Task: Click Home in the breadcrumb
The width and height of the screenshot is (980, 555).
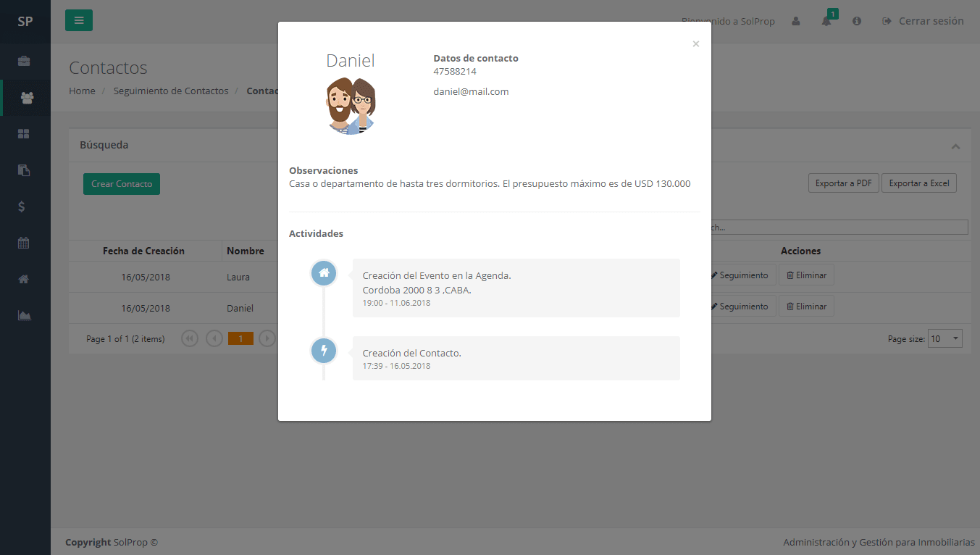Action: [x=82, y=91]
